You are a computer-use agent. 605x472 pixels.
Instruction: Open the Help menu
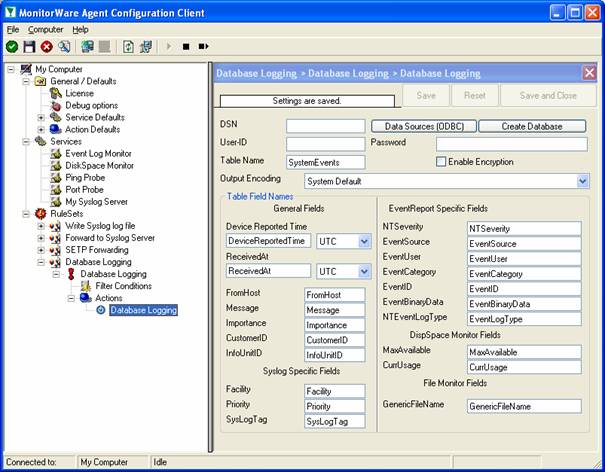(x=80, y=29)
